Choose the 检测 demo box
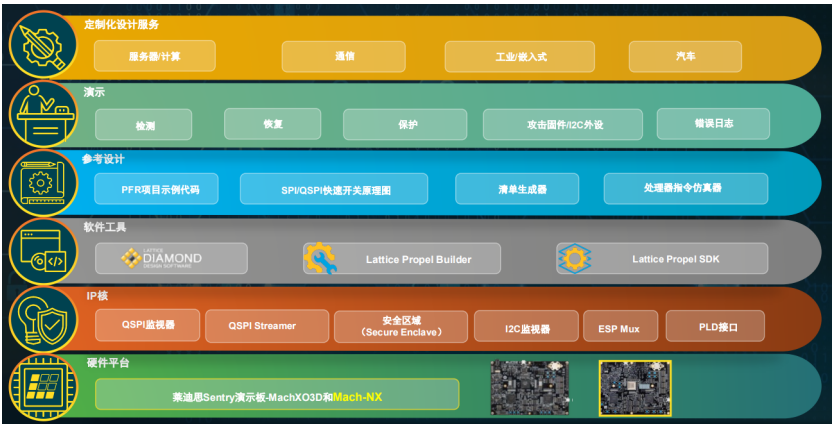The image size is (835, 426). pyautogui.click(x=144, y=125)
